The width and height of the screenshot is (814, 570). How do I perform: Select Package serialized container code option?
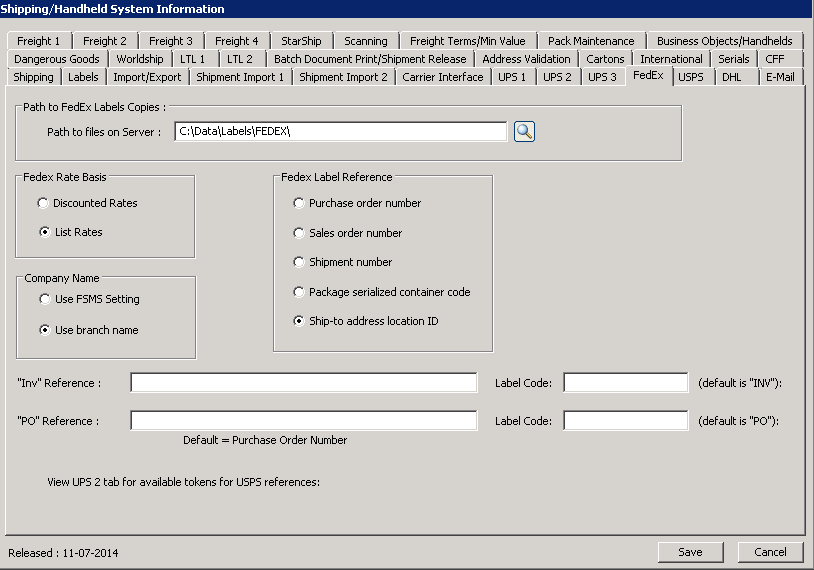tap(299, 292)
